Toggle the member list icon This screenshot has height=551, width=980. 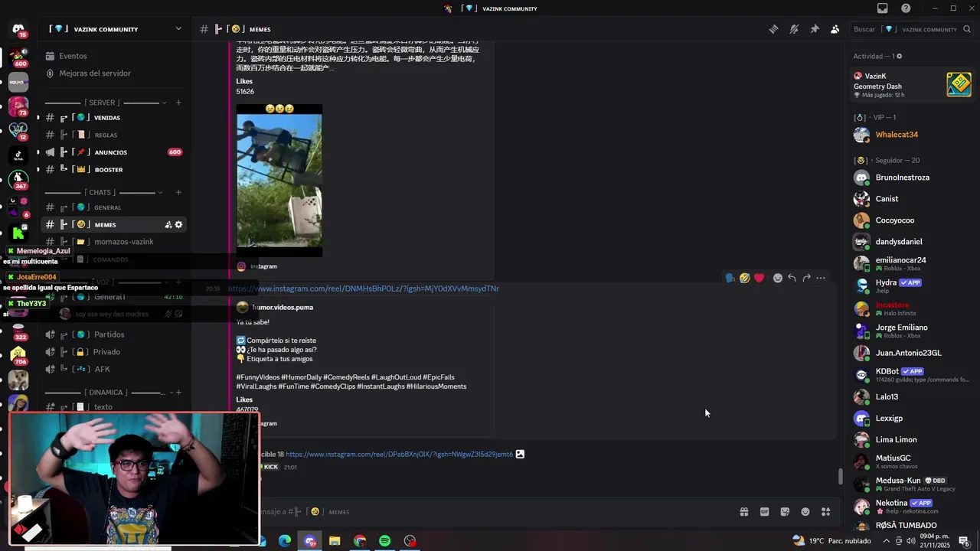pos(835,29)
